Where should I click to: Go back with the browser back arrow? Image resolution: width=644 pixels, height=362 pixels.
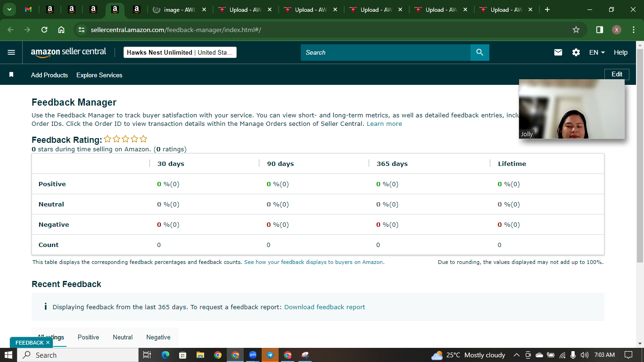11,30
